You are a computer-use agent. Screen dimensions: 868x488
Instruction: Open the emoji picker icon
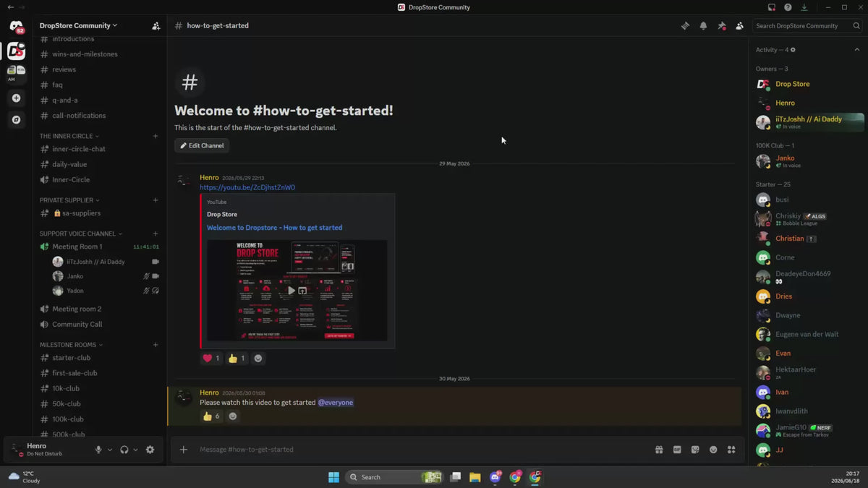click(x=713, y=450)
